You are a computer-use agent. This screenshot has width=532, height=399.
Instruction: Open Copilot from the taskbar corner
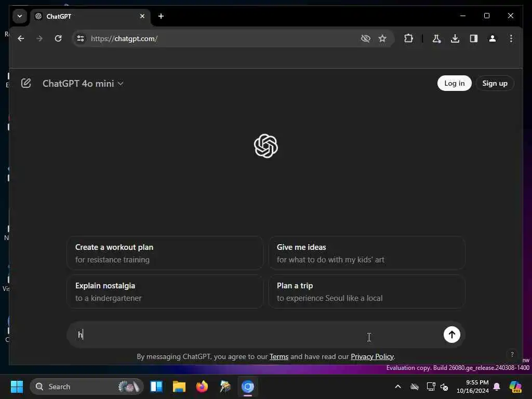(515, 387)
